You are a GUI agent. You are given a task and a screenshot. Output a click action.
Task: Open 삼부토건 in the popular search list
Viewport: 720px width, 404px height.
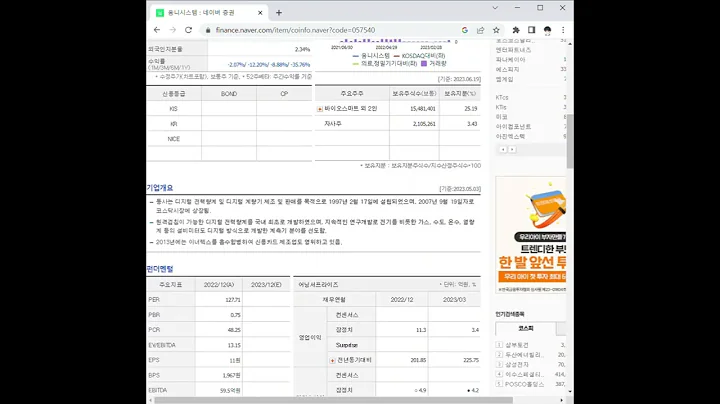(x=517, y=345)
